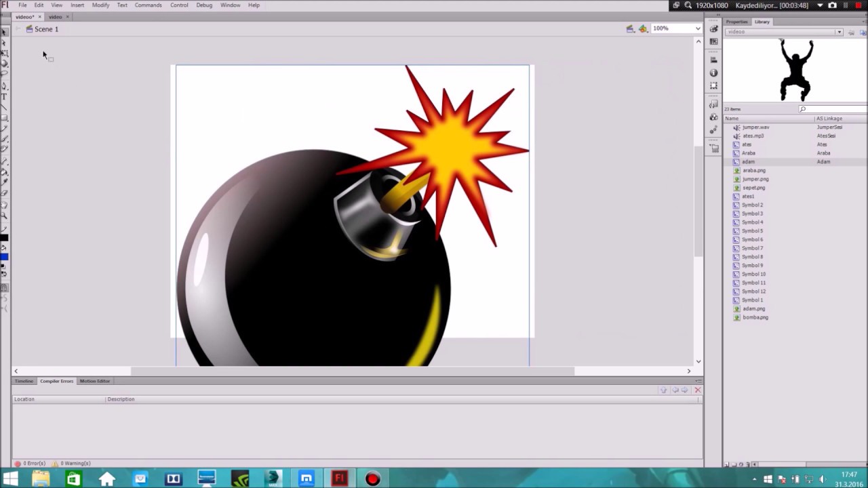
Task: Open Flash from the Windows taskbar
Action: 339,479
